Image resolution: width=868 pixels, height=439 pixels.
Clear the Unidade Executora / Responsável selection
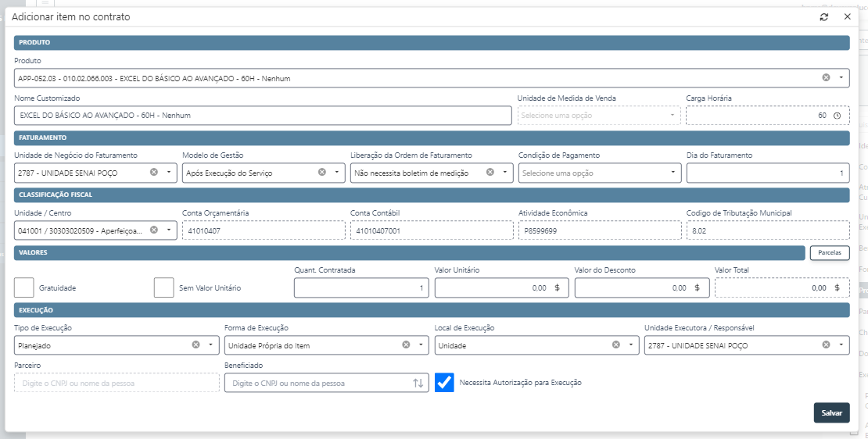click(x=826, y=344)
